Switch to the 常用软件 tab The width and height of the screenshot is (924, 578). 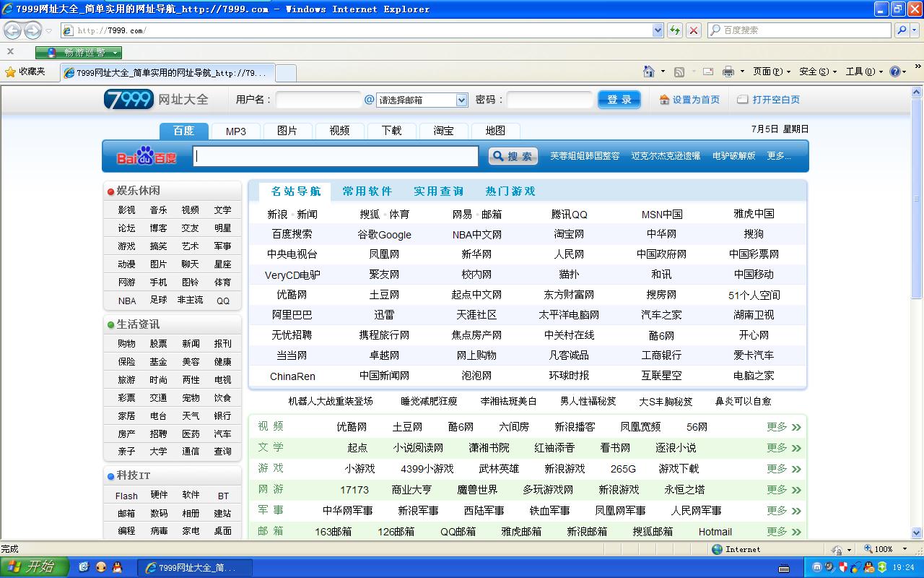tap(367, 191)
